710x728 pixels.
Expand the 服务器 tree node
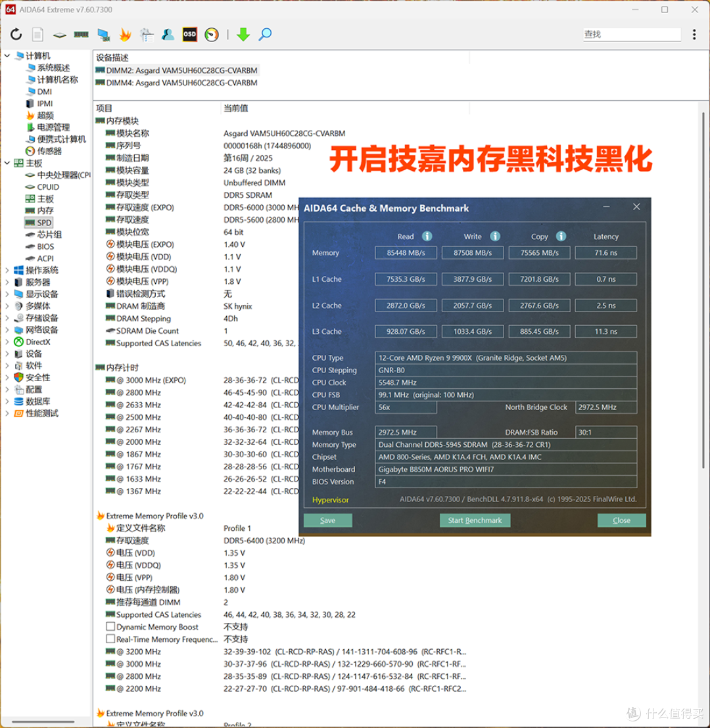pyautogui.click(x=7, y=283)
